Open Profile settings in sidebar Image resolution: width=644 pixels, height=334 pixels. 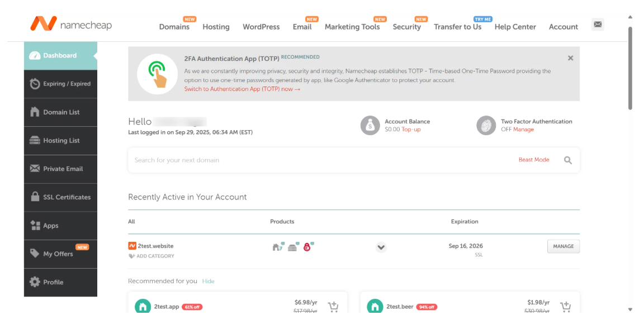click(60, 282)
